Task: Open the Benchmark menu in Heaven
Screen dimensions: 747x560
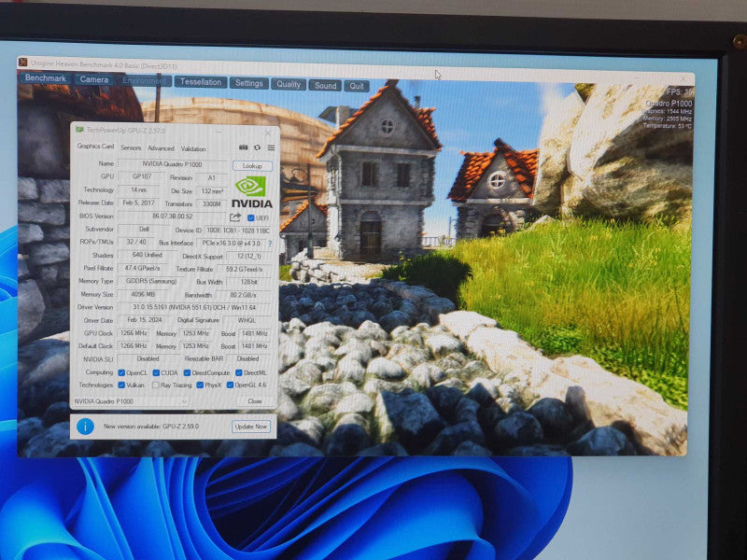Action: pyautogui.click(x=45, y=77)
